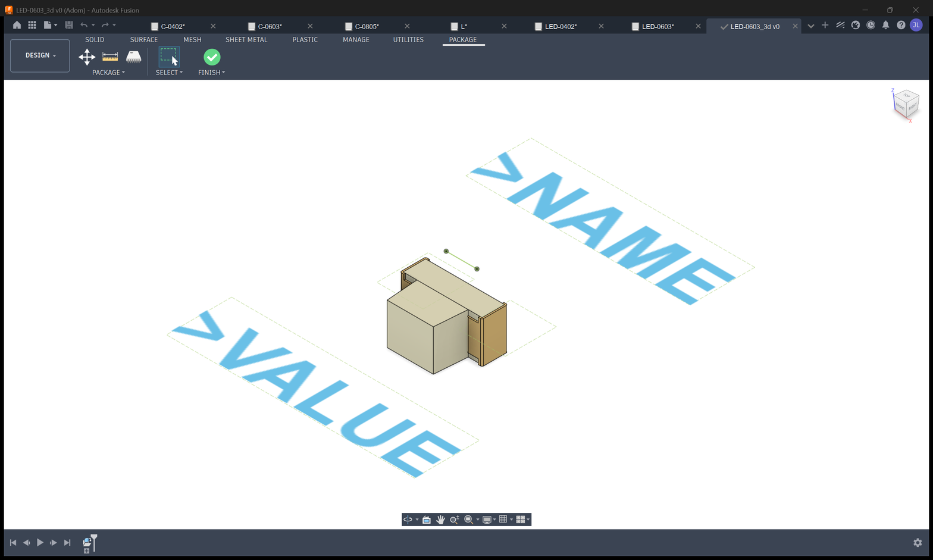This screenshot has width=933, height=560.
Task: Open the redo history dropdown arrow
Action: click(114, 26)
